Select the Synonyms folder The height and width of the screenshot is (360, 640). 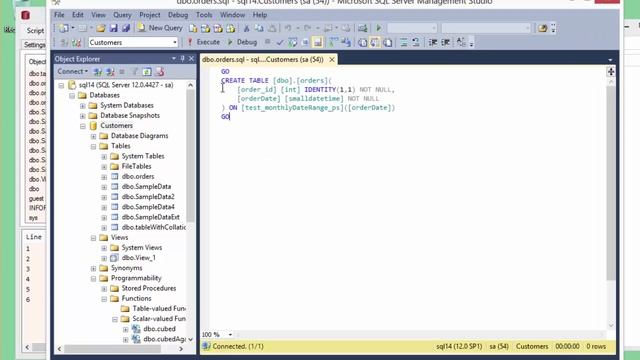pyautogui.click(x=127, y=268)
